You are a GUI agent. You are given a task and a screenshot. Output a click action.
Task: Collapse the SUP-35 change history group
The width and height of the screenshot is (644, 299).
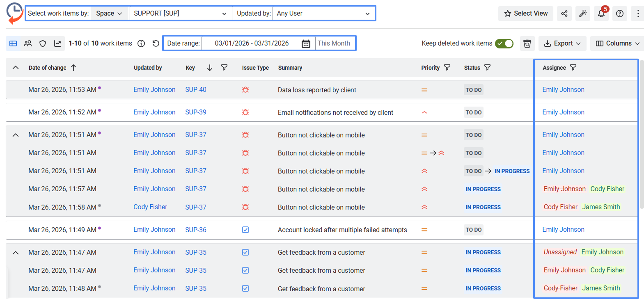tap(16, 253)
